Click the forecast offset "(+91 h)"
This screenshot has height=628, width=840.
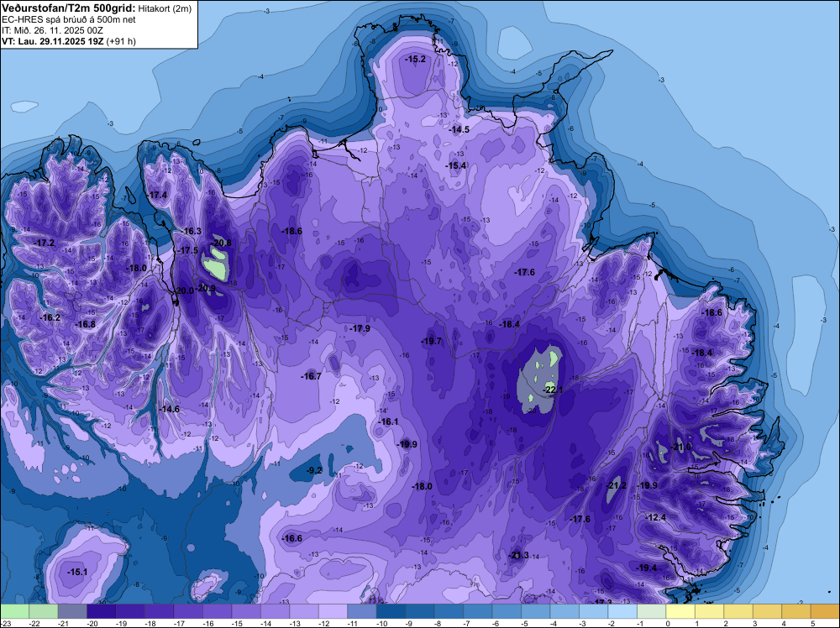pyautogui.click(x=121, y=41)
